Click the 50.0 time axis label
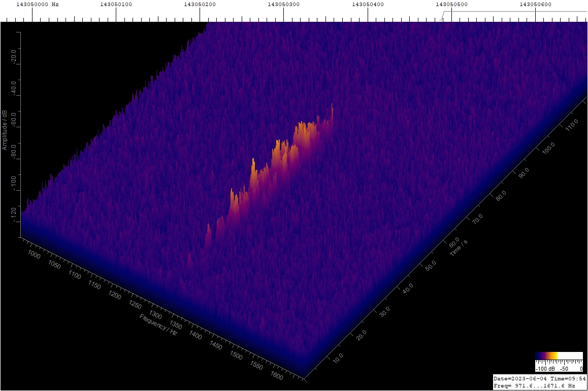This screenshot has height=391, width=588. tap(431, 265)
